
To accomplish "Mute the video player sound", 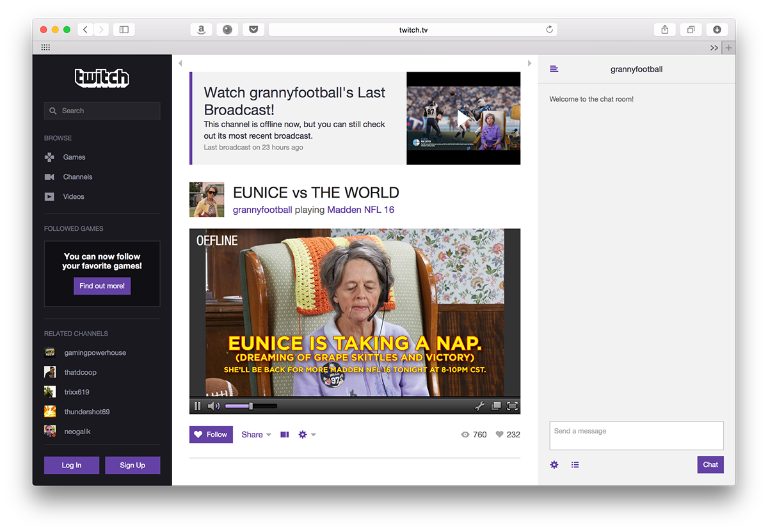I will click(214, 406).
